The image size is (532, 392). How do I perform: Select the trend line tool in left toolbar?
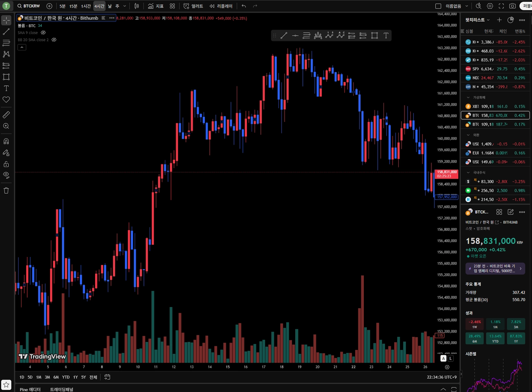[6, 32]
